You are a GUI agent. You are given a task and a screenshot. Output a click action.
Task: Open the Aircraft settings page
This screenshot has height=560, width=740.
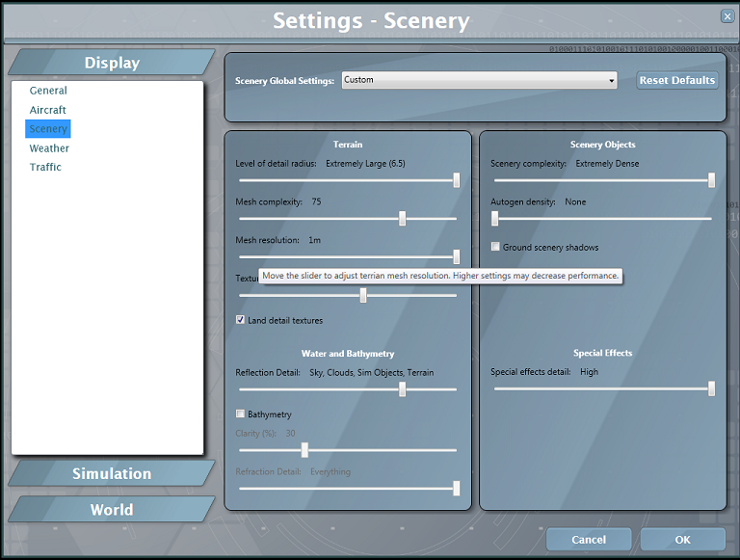coord(48,110)
